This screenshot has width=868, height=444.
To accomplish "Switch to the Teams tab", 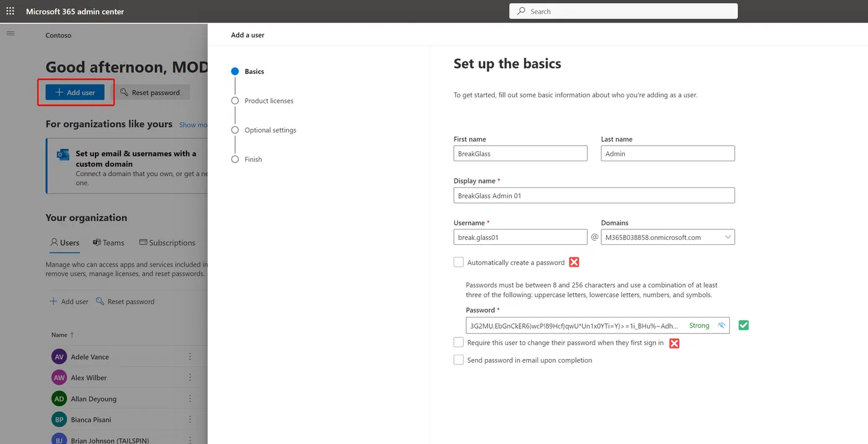I will (x=108, y=242).
